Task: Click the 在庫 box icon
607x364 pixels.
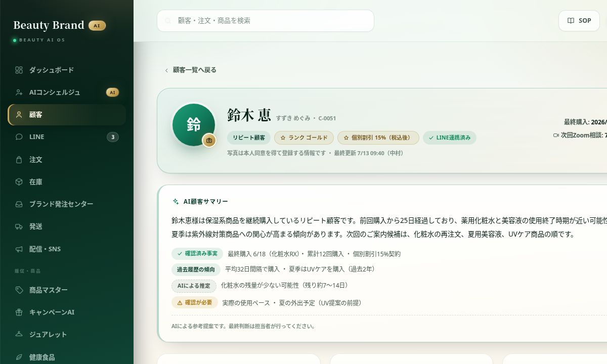Action: point(19,182)
